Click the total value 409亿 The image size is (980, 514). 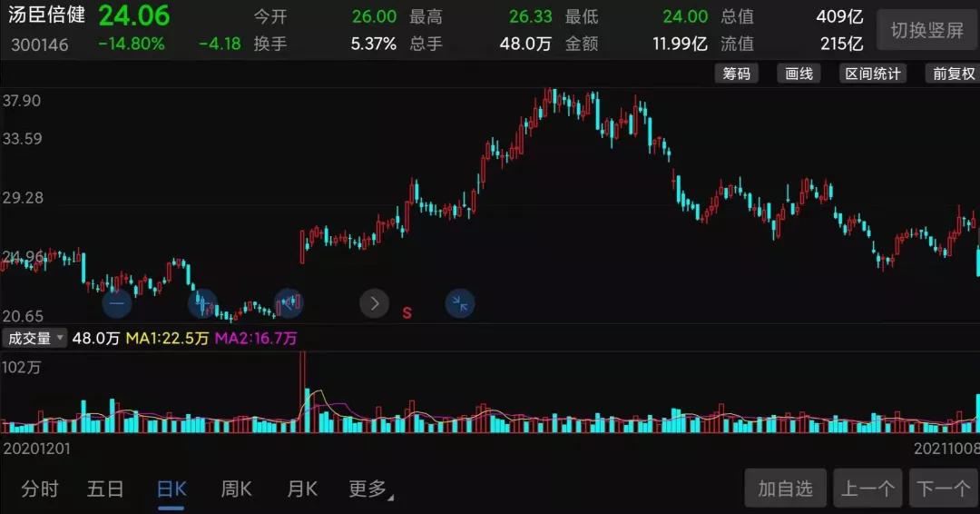(839, 17)
